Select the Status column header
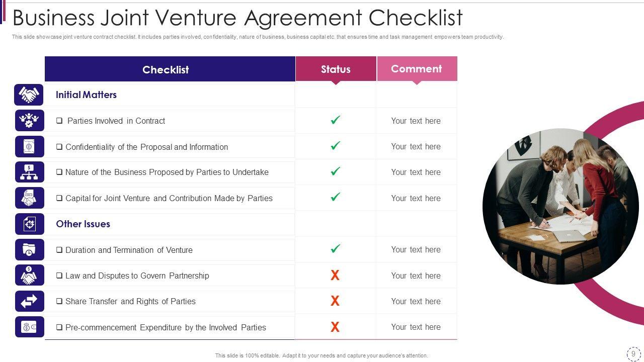This screenshot has height=362, width=644. 336,69
